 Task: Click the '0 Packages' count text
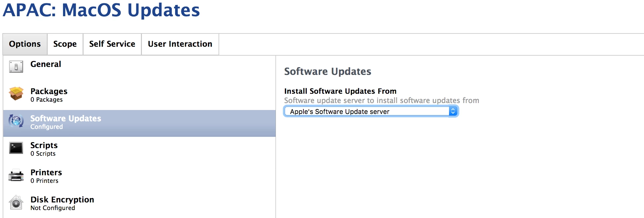[46, 100]
